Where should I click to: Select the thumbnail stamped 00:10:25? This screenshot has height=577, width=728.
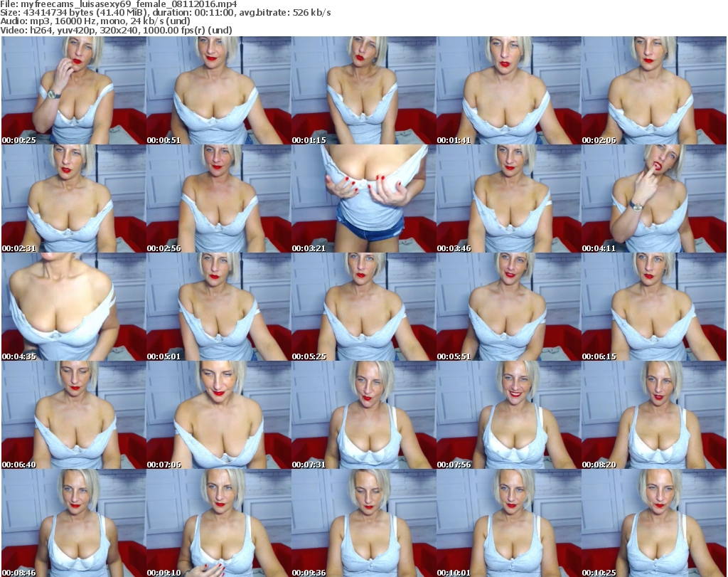pyautogui.click(x=654, y=523)
